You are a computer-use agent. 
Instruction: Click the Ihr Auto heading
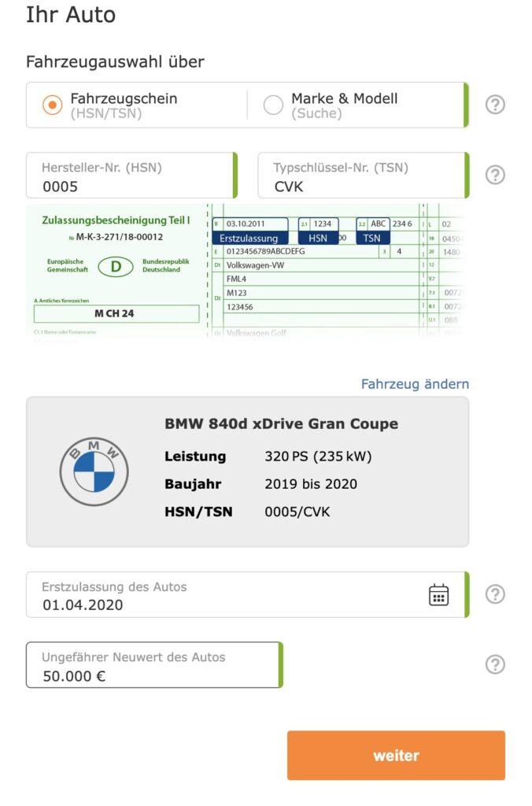71,14
